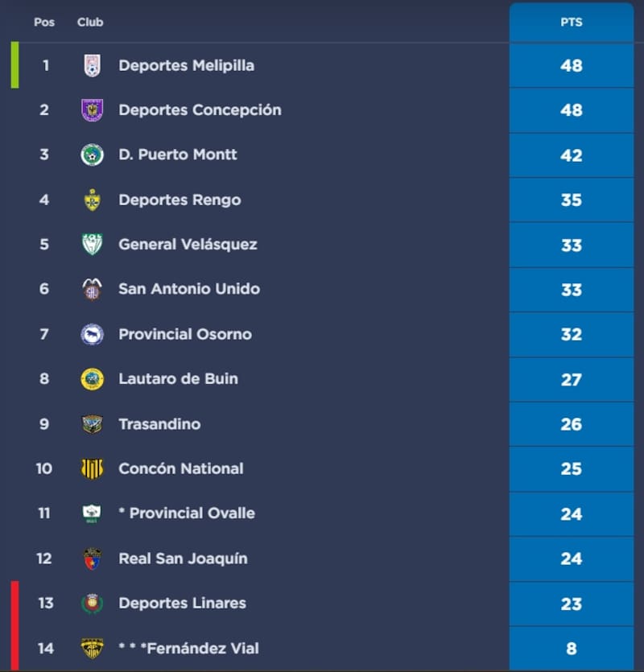The height and width of the screenshot is (672, 644).
Task: Click the Real San Joaquín crest
Action: [x=93, y=559]
